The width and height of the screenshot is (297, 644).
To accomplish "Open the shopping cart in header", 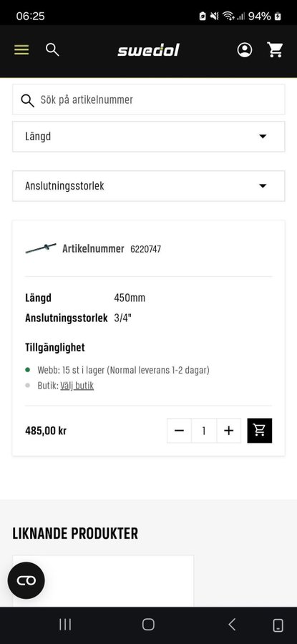I will pyautogui.click(x=275, y=49).
